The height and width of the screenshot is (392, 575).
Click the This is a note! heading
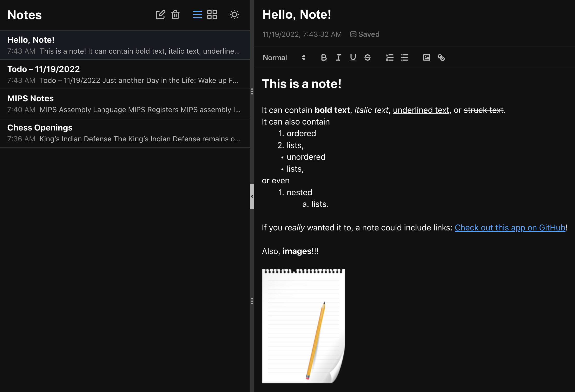pyautogui.click(x=301, y=84)
